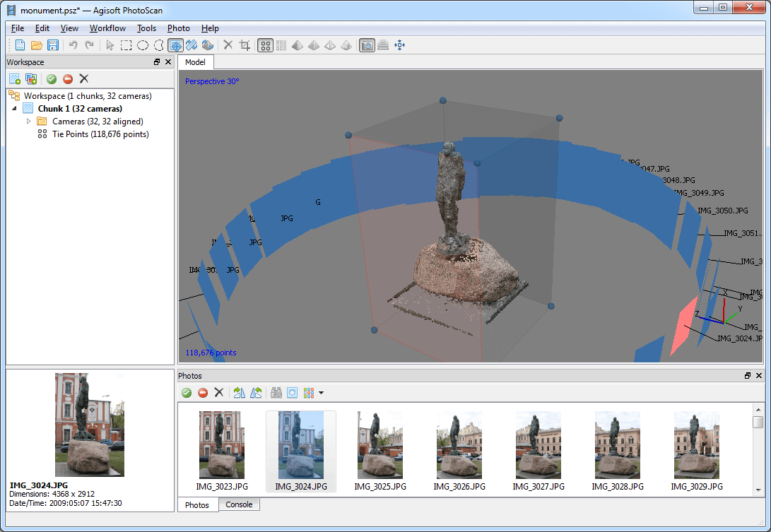Close the Photos pane
The width and height of the screenshot is (771, 532).
pyautogui.click(x=759, y=376)
